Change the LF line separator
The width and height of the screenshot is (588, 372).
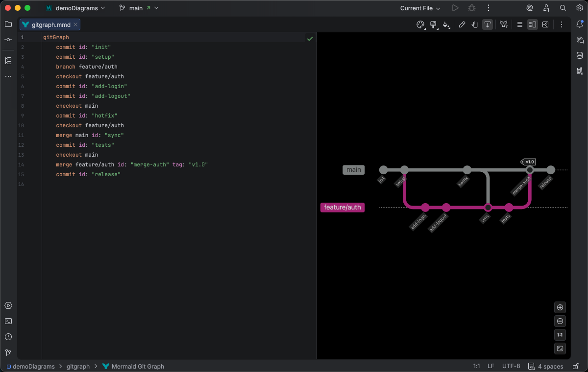coord(491,366)
